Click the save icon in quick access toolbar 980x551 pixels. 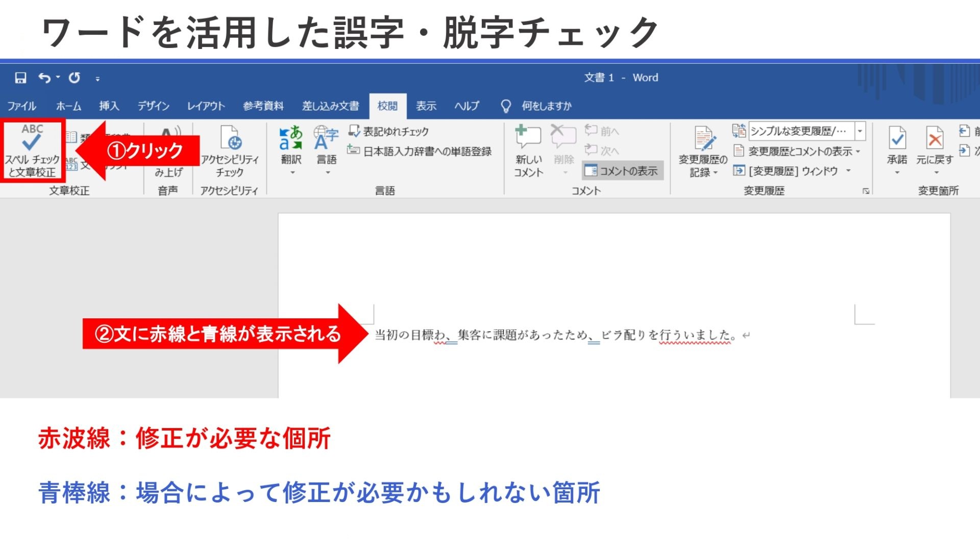(20, 78)
